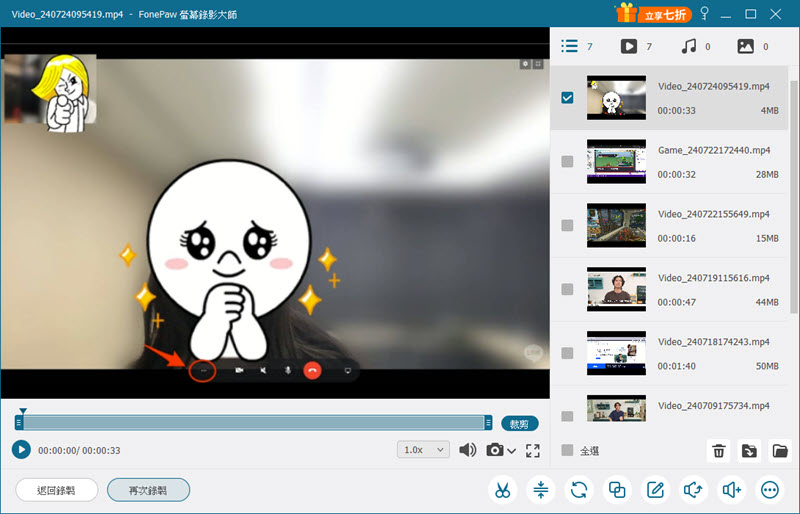Switch to audio recordings tab
The image size is (800, 514).
click(696, 46)
